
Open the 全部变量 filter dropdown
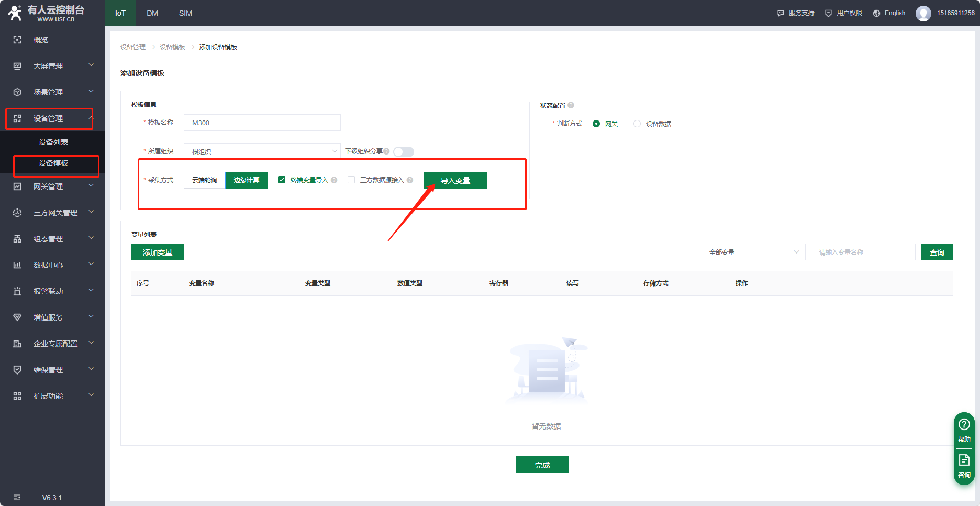click(753, 252)
